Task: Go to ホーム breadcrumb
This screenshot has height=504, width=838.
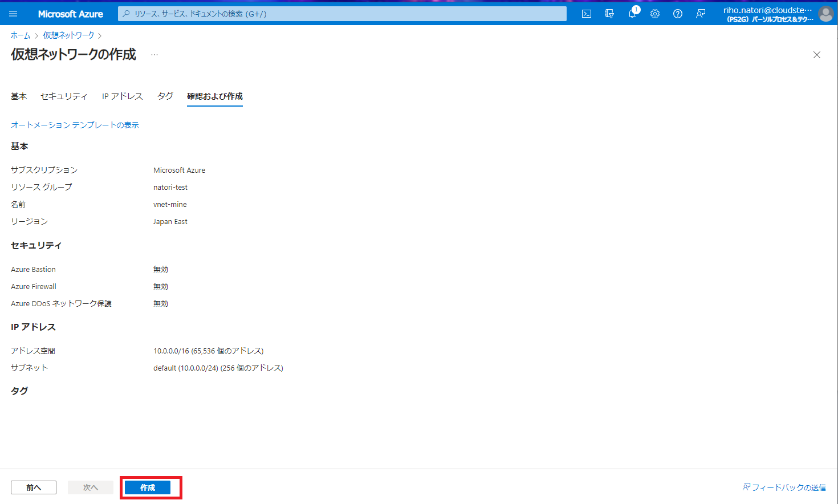Action: 21,35
